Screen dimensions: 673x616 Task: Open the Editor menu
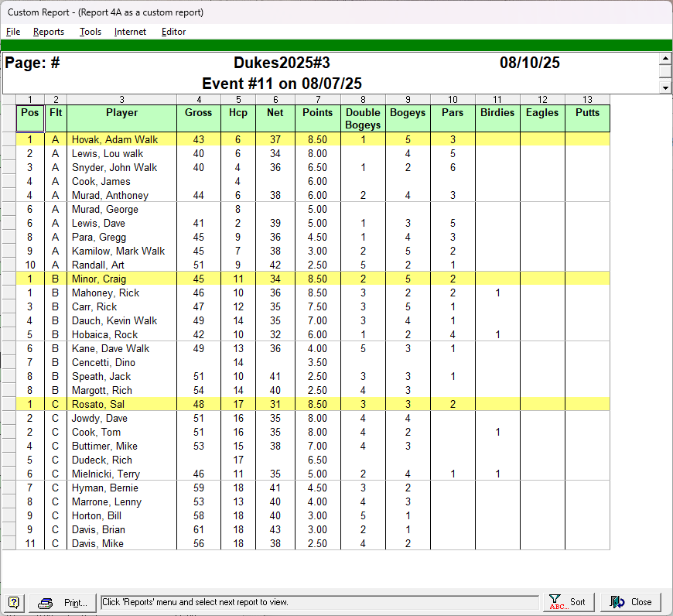173,32
